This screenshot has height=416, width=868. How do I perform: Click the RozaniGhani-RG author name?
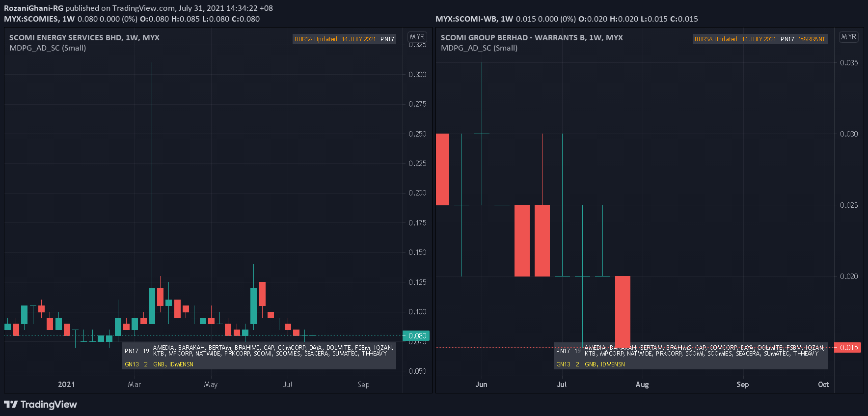pos(33,8)
